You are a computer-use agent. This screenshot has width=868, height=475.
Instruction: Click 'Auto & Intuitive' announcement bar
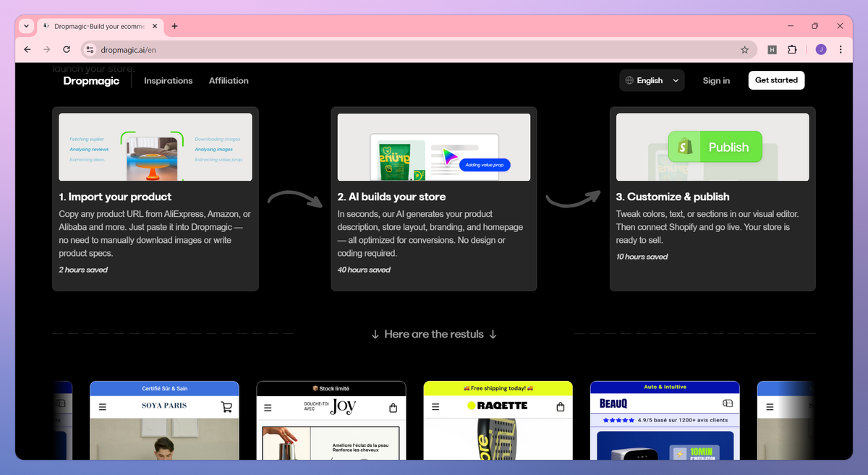point(665,387)
